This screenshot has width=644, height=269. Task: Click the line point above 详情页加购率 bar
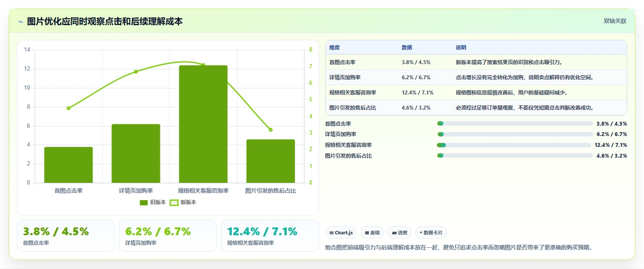[x=136, y=71]
